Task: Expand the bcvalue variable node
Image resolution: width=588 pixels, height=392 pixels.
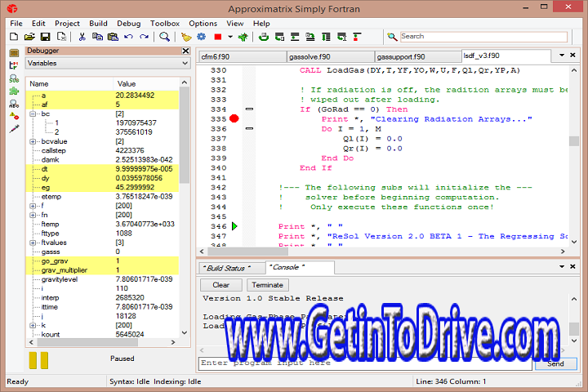Action: (x=33, y=141)
